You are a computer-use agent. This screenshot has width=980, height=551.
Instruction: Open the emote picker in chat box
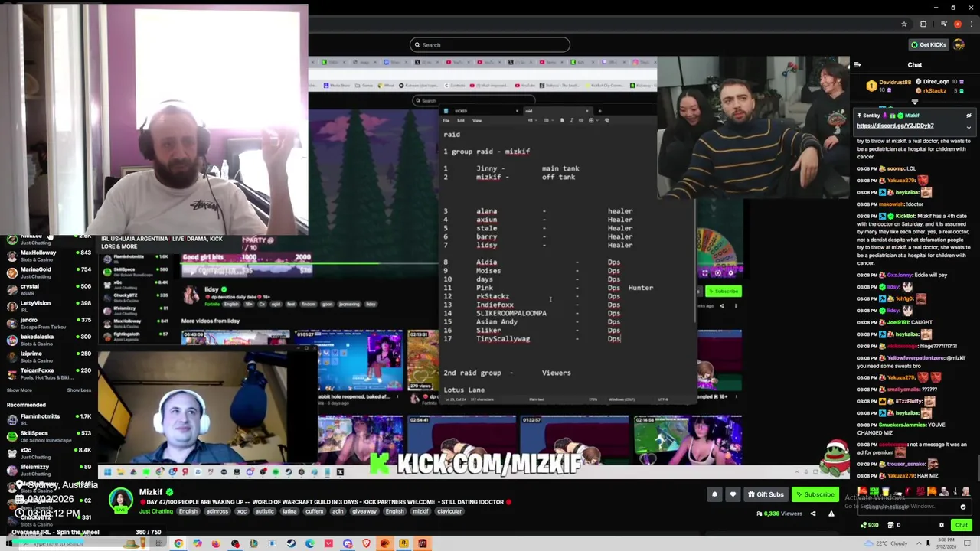click(963, 507)
